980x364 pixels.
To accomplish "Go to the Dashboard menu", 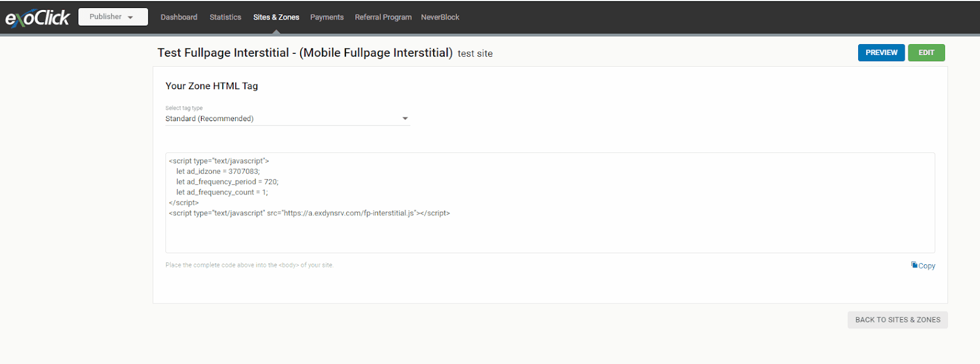I will (x=179, y=17).
